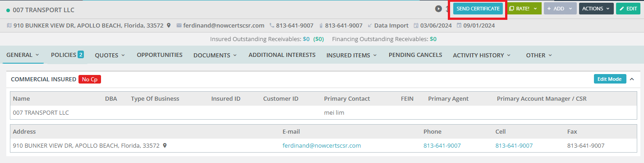Click the SEND CERTIFICATE button
This screenshot has width=644, height=163.
click(478, 9)
